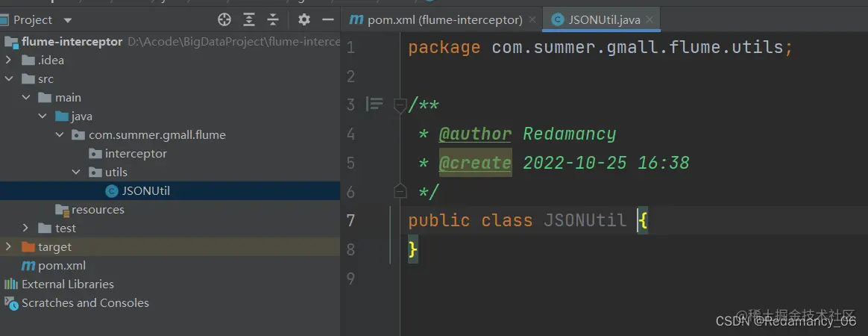This screenshot has height=336, width=868.
Task: Click the rendered doc comment gutter icon
Action: [x=375, y=105]
